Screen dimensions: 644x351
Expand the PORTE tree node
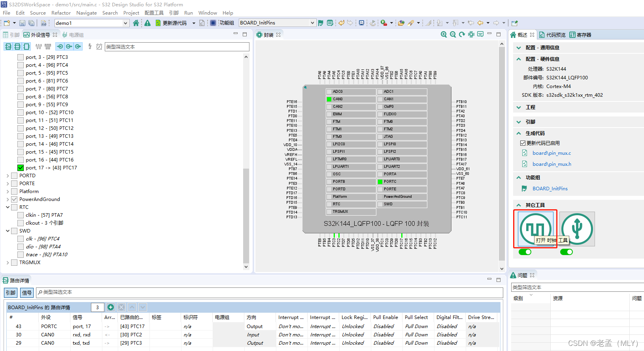click(x=8, y=184)
